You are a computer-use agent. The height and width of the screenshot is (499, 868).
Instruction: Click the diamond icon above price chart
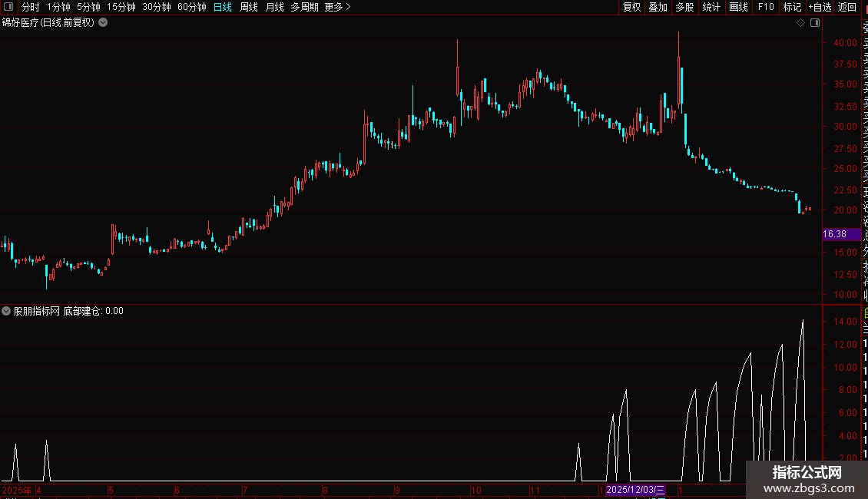[800, 23]
